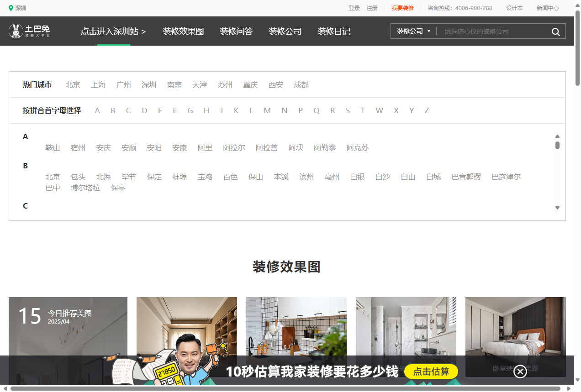Image resolution: width=581 pixels, height=392 pixels.
Task: Select 北京 from hot cities
Action: pos(73,84)
